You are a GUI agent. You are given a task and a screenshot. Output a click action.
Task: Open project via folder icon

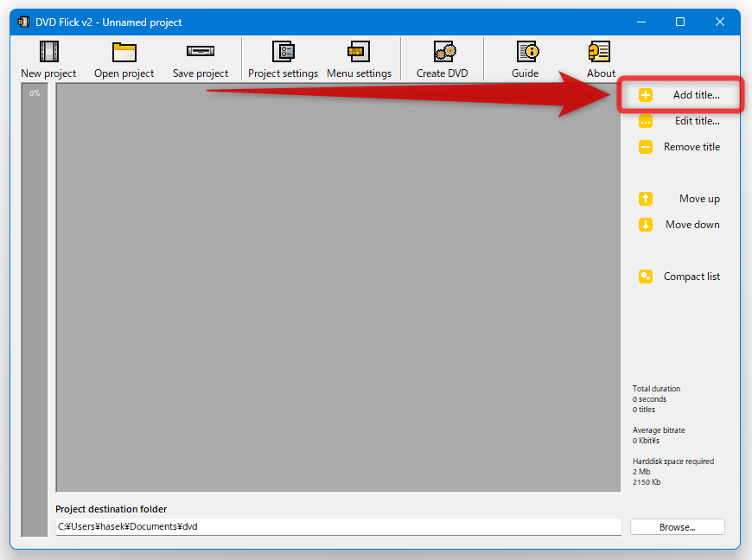[x=124, y=52]
